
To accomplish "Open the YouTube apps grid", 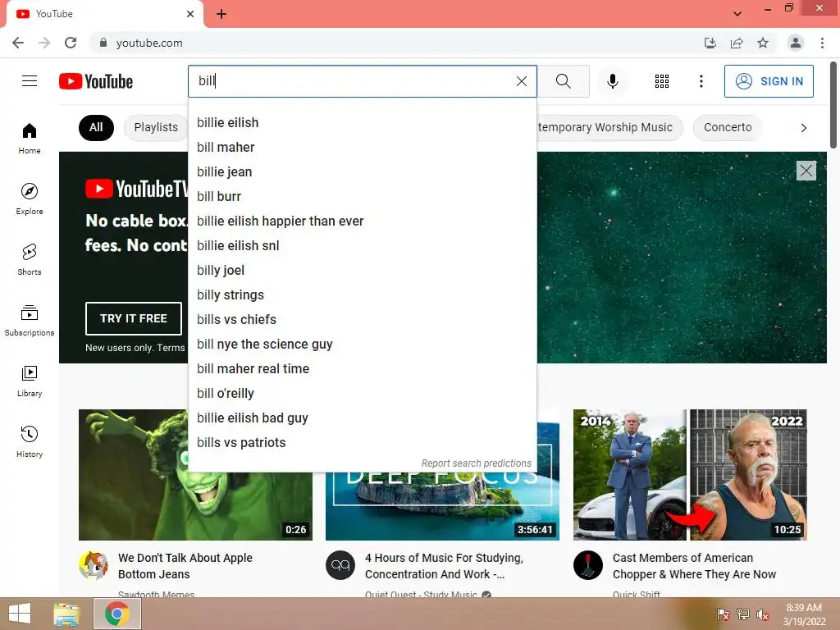I will coord(662,81).
